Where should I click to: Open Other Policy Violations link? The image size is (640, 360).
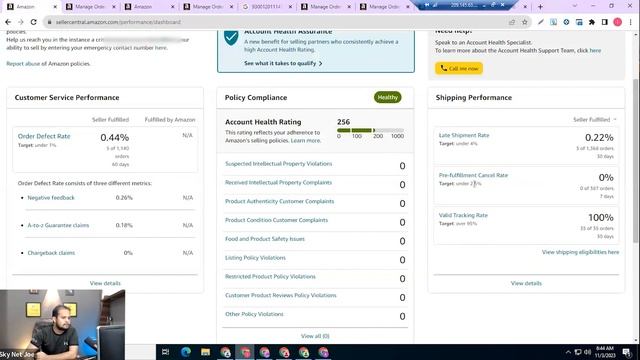(x=254, y=314)
